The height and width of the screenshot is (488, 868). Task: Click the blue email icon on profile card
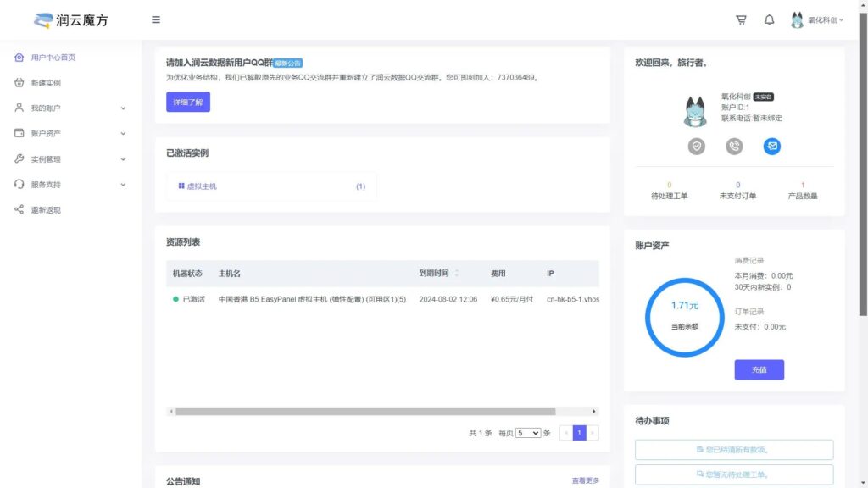771,147
